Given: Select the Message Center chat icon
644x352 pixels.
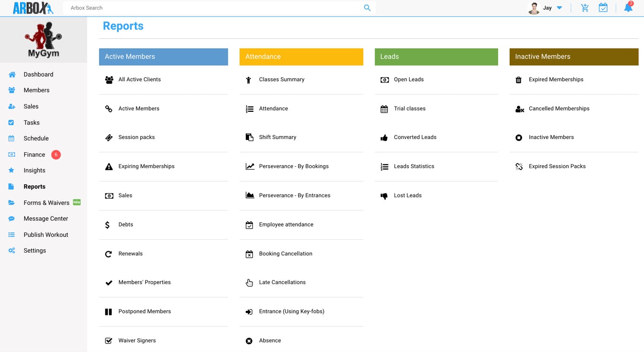Looking at the screenshot, I should point(11,218).
